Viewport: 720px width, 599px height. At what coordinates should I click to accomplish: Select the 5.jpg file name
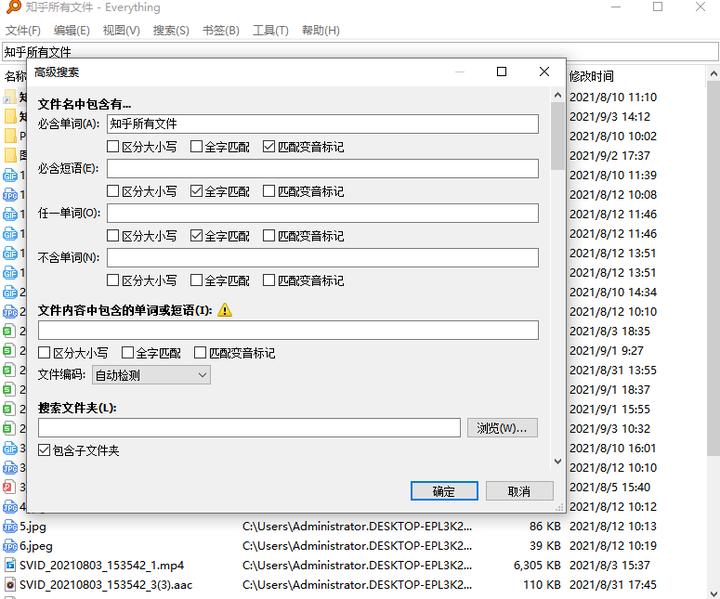[33, 526]
